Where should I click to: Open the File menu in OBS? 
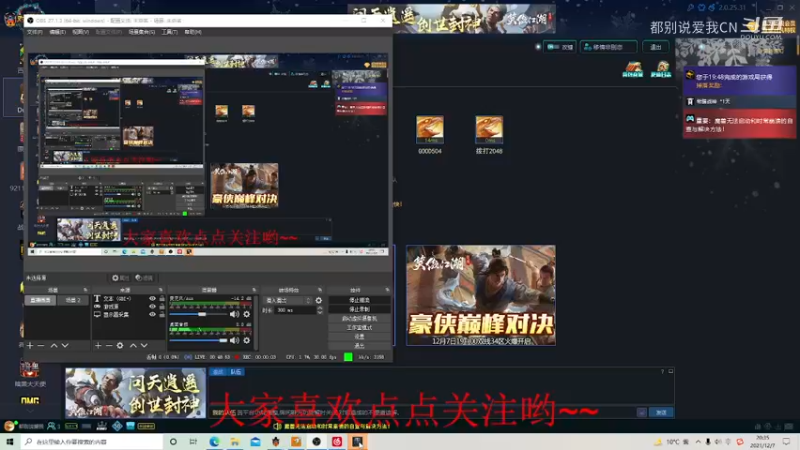coord(35,32)
